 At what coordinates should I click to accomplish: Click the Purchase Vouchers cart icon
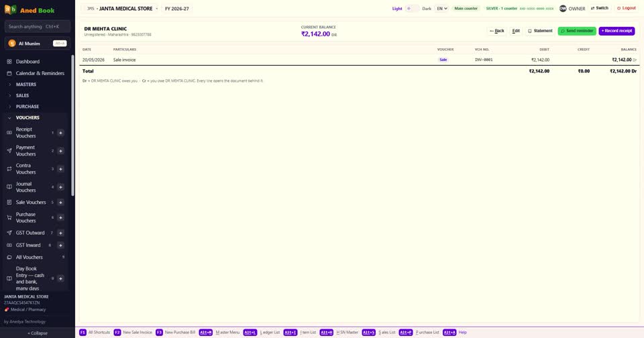(9, 218)
